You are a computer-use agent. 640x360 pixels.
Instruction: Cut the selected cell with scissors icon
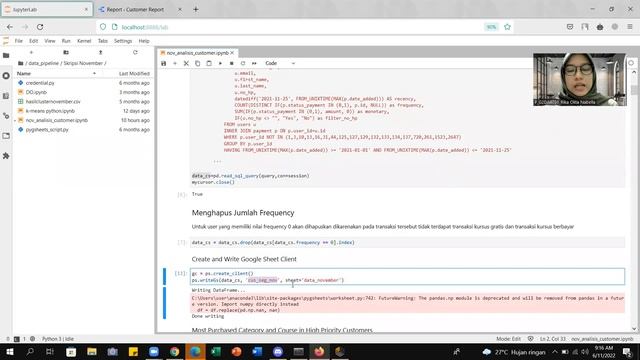[x=186, y=63]
